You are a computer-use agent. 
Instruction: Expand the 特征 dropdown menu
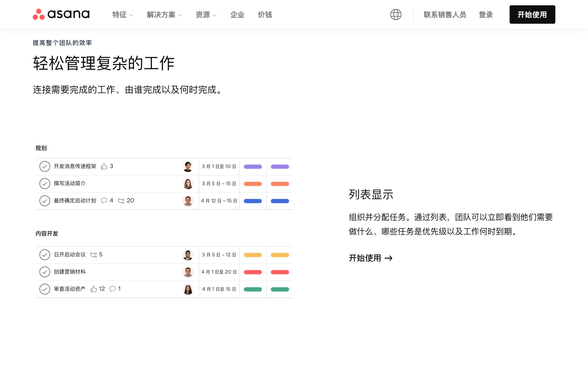[122, 15]
